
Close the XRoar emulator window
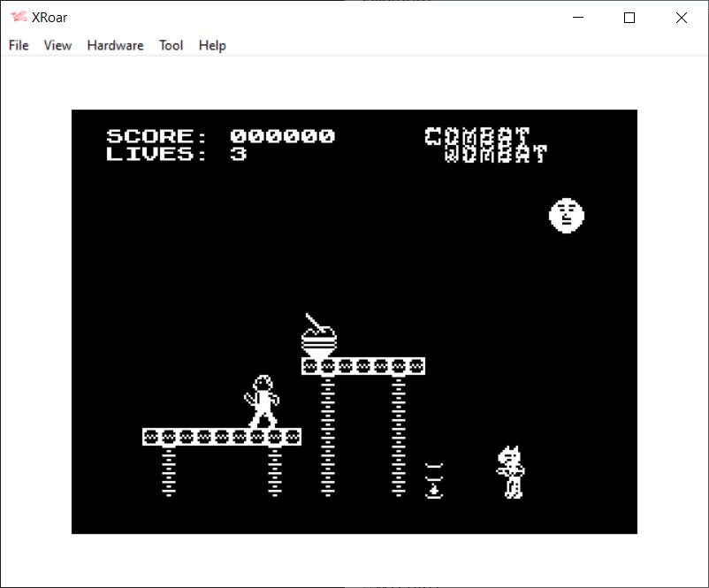point(681,18)
